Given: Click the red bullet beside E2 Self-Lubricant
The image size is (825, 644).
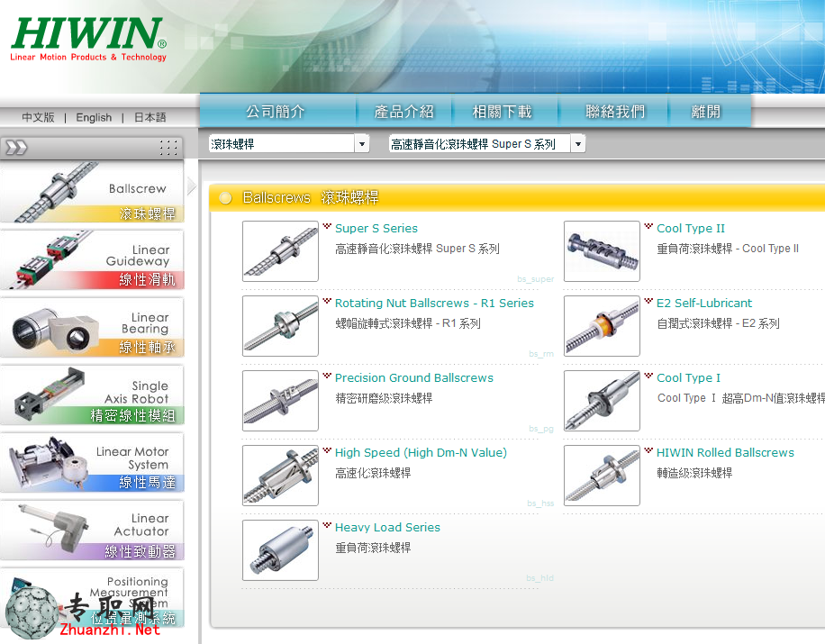Looking at the screenshot, I should 648,301.
